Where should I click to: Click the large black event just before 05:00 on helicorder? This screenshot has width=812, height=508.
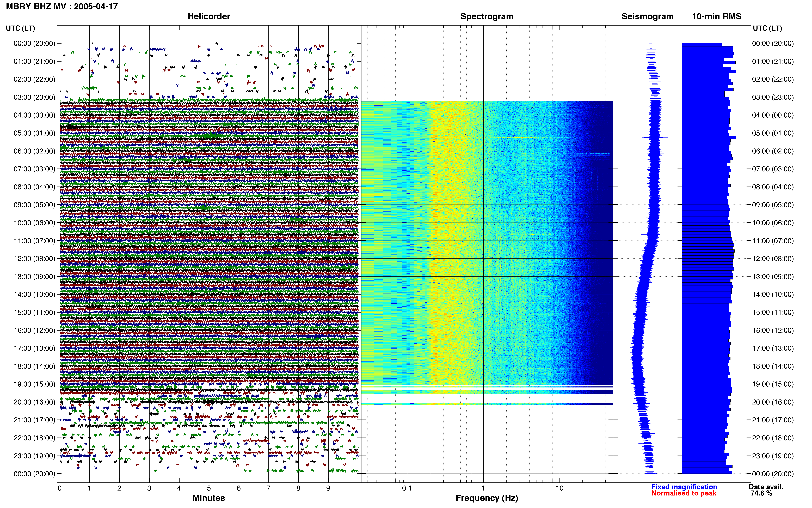point(70,127)
